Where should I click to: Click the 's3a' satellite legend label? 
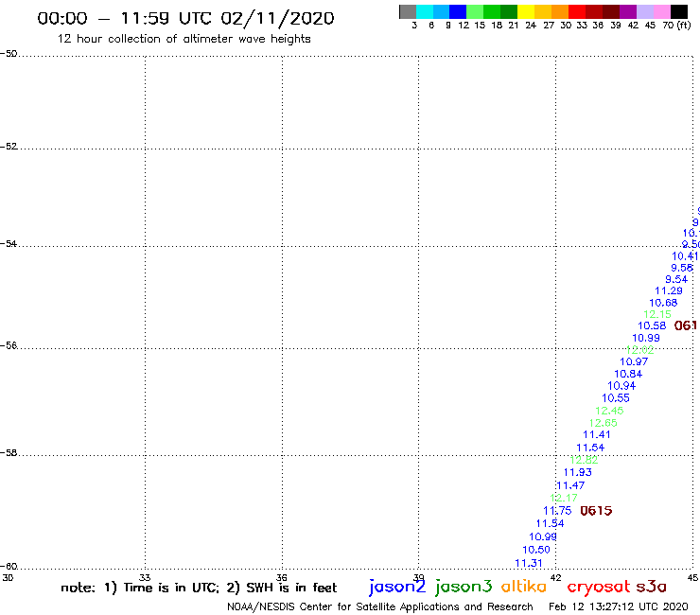pos(651,587)
